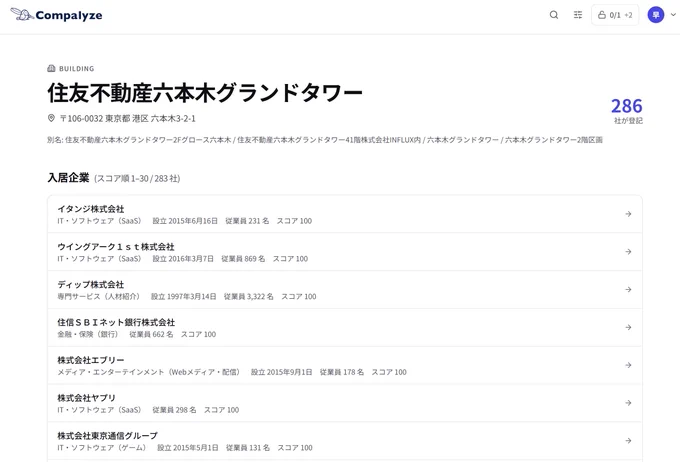The image size is (680, 462).
Task: Open the ディップ株式会社 company row
Action: tap(345, 289)
